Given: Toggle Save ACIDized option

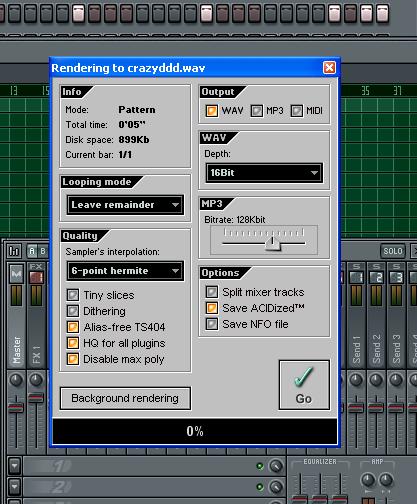Looking at the screenshot, I should click(212, 308).
